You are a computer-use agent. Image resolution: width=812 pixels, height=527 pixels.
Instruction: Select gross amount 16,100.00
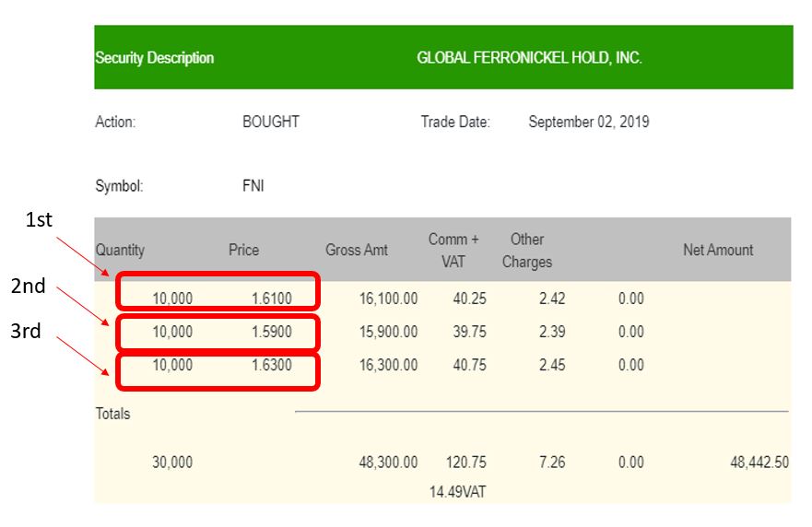pyautogui.click(x=388, y=299)
